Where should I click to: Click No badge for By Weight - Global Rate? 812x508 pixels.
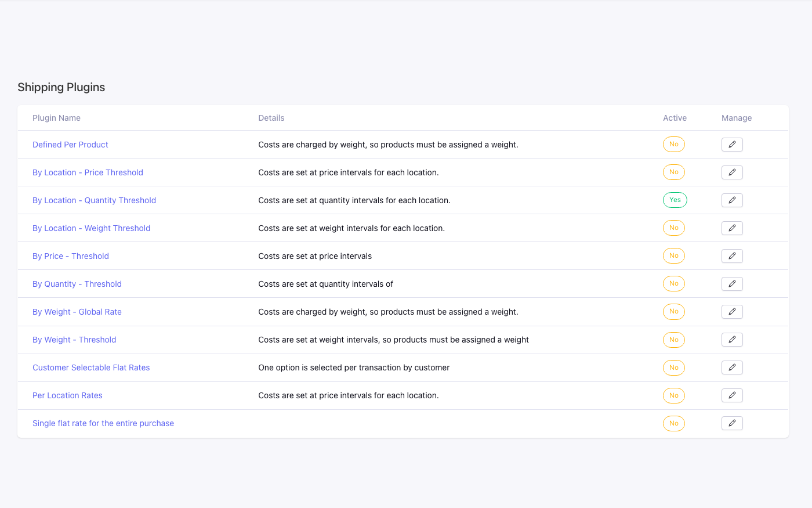[674, 311]
